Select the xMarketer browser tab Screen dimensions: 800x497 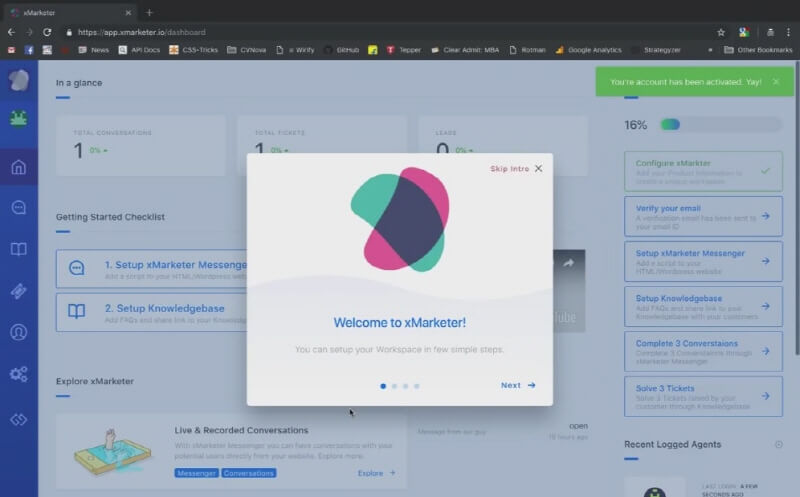coord(71,12)
